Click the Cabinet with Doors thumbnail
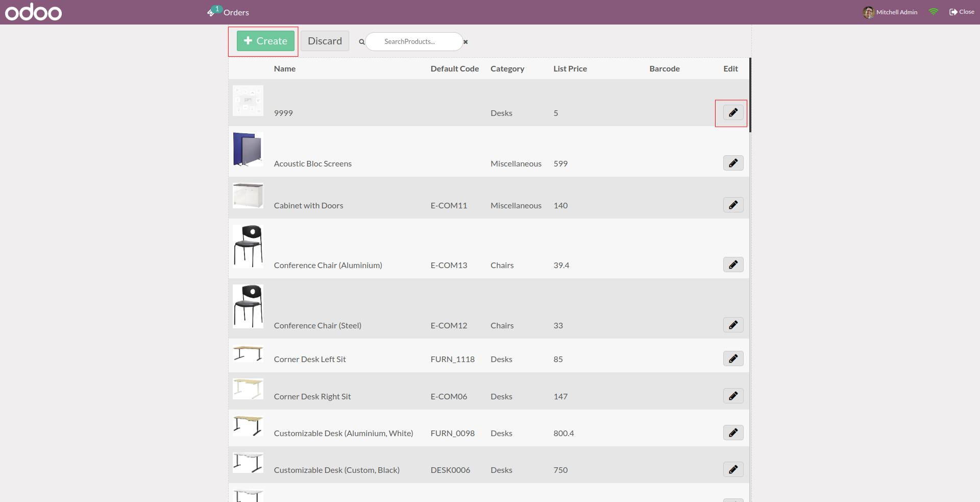Image resolution: width=980 pixels, height=502 pixels. click(248, 196)
